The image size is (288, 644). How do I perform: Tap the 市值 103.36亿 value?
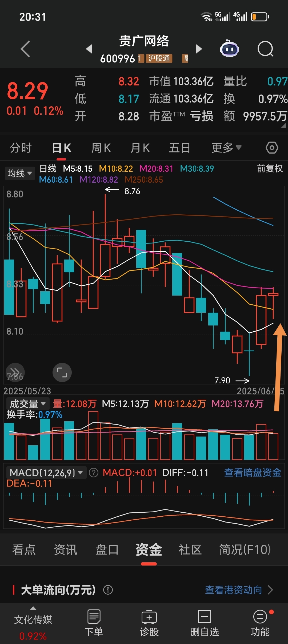point(181,81)
